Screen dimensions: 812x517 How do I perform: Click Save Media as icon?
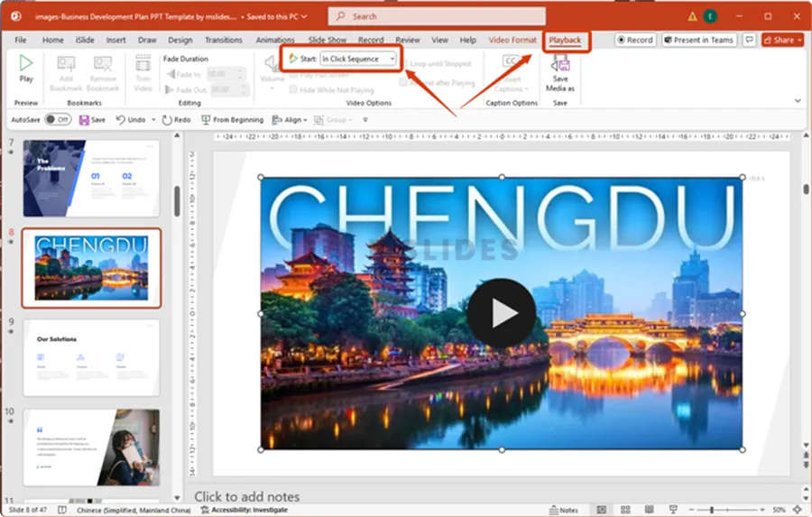tap(560, 66)
